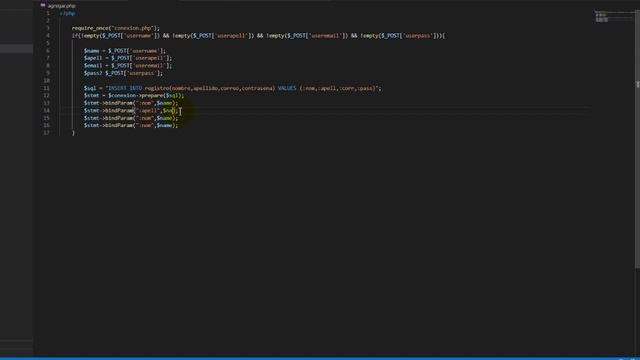Click line number 16 in the gutter
Screen dimensions: 640x360
(47, 125)
